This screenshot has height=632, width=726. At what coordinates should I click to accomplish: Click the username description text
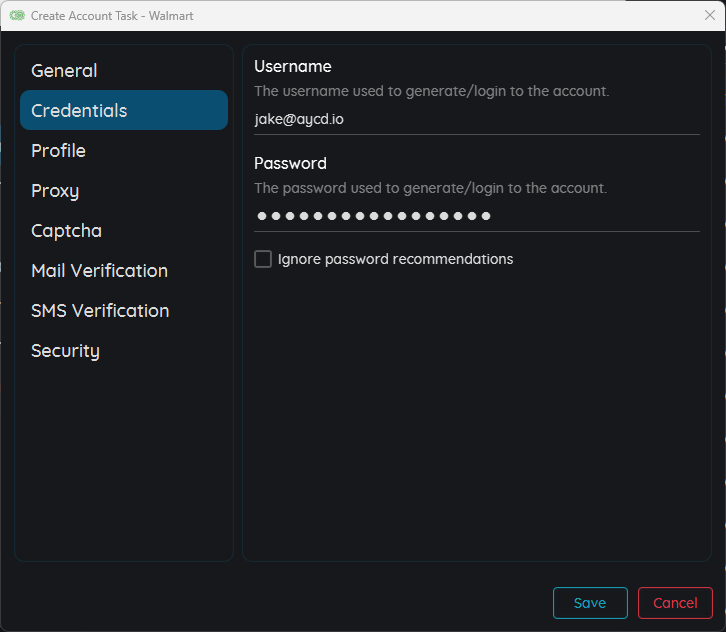tap(431, 91)
